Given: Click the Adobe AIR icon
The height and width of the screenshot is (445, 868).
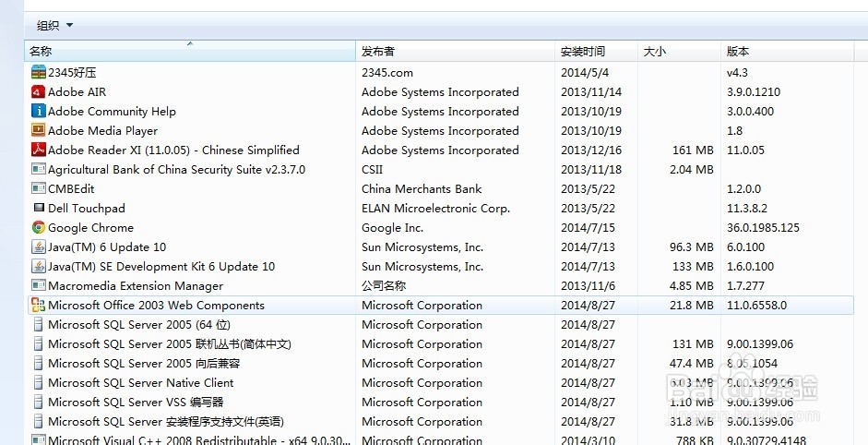Looking at the screenshot, I should (x=39, y=92).
